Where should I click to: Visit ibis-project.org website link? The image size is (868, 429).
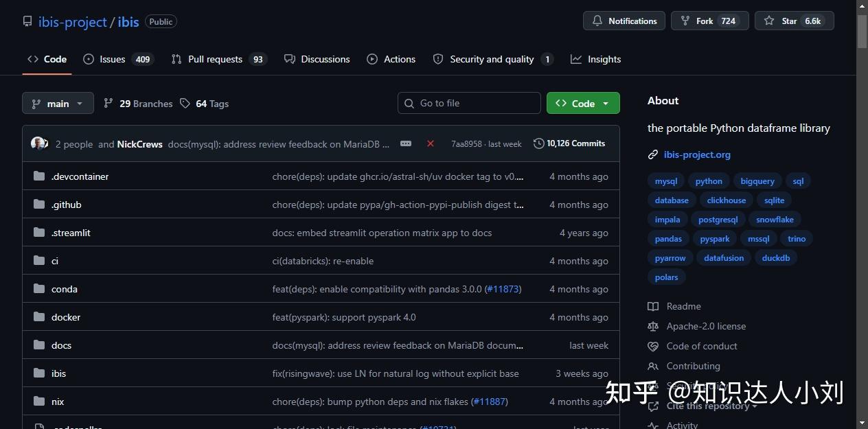click(x=697, y=154)
